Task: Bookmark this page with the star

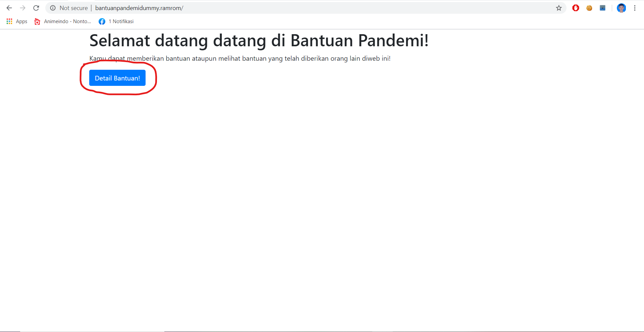Action: coord(558,8)
